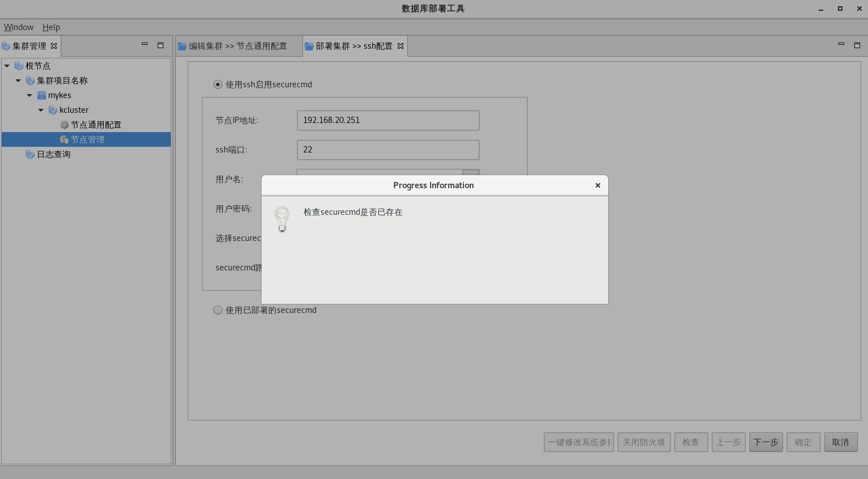Minimize the 集群管理 side panel
This screenshot has width=868, height=479.
tap(145, 45)
